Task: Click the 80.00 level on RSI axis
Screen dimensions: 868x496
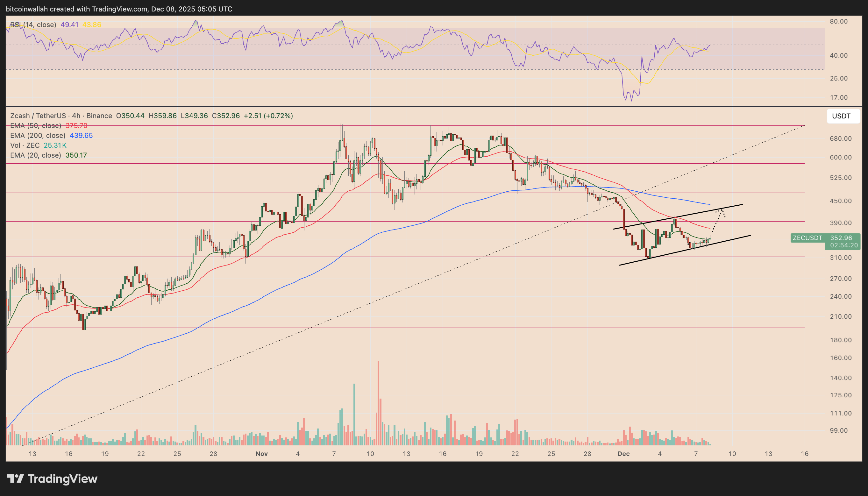Action: click(838, 21)
